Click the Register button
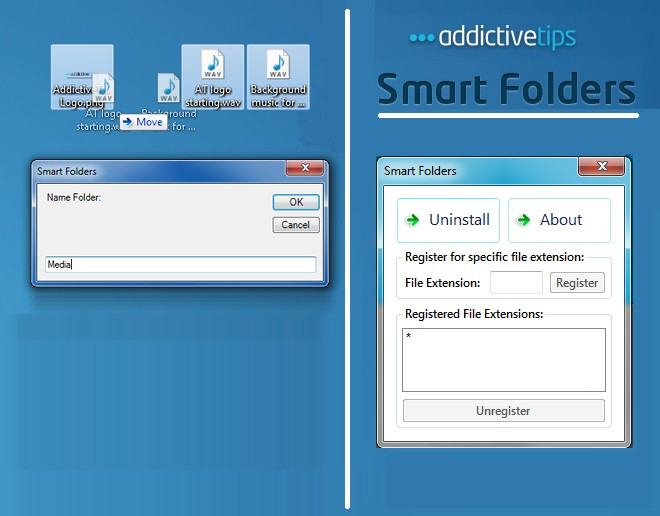660x516 pixels. (577, 282)
